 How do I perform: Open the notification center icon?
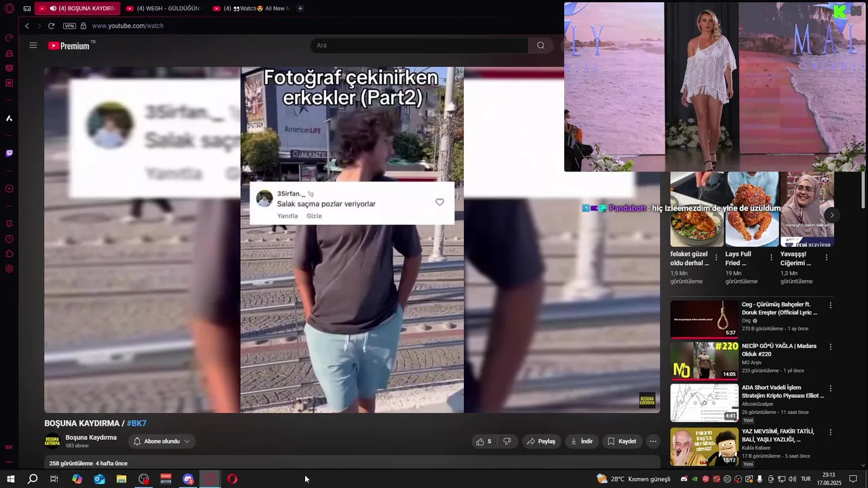point(853,479)
